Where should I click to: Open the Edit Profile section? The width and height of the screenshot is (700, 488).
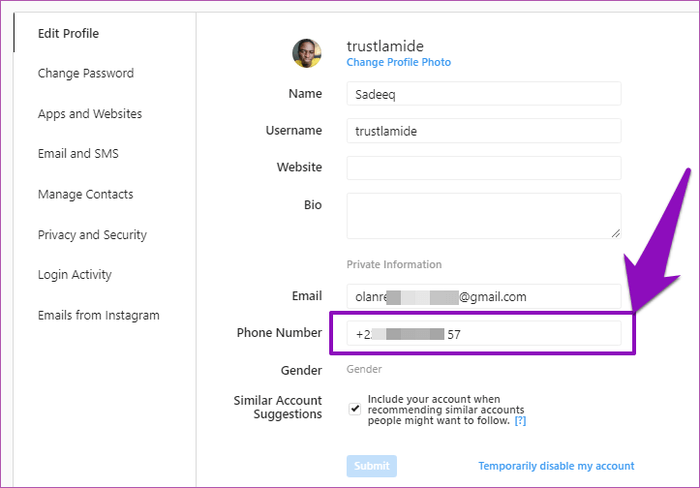[x=68, y=33]
